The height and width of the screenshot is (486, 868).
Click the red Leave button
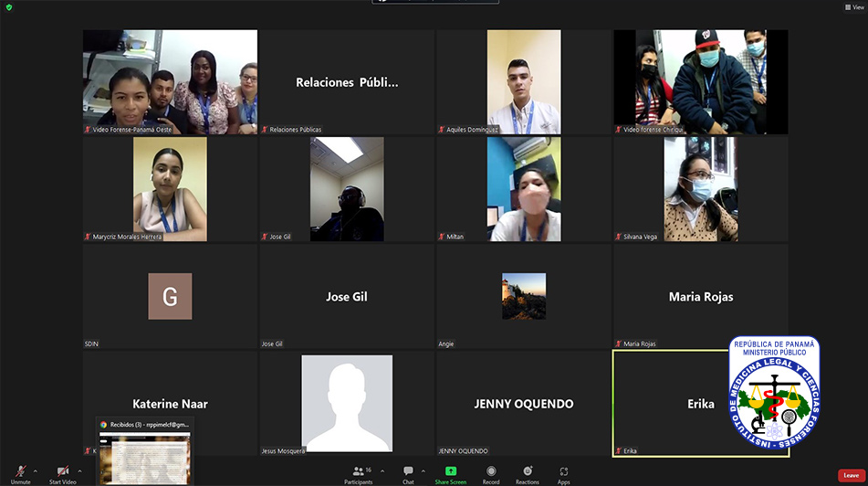point(852,475)
